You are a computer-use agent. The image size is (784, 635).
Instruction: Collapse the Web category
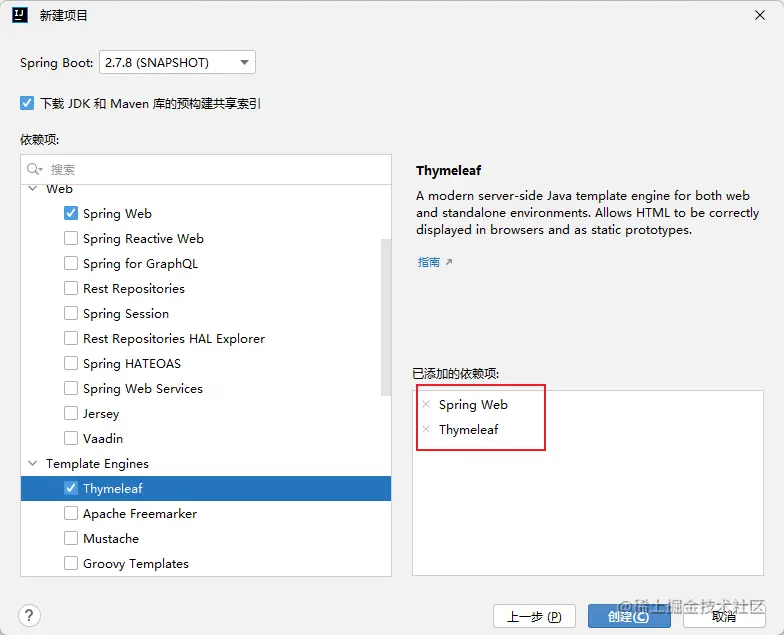coord(33,189)
